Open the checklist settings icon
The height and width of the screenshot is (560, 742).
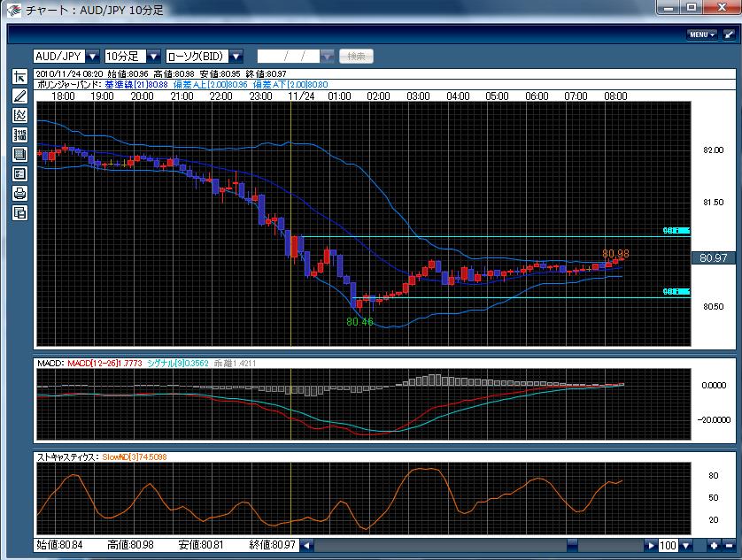click(x=19, y=173)
